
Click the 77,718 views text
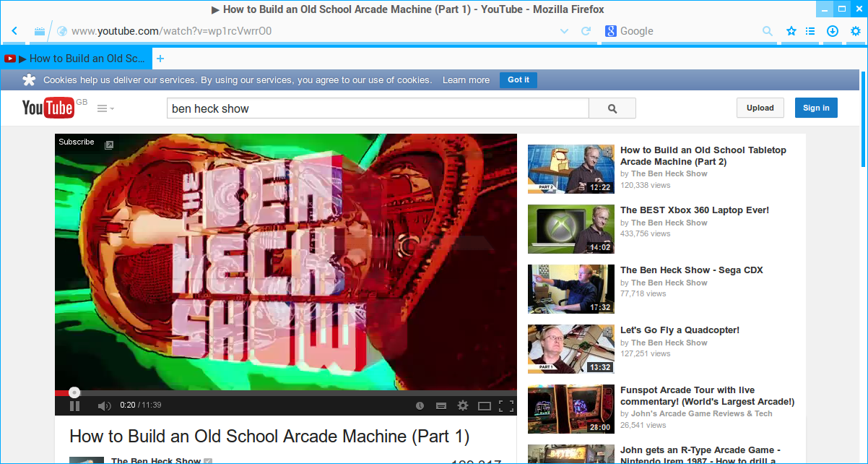pyautogui.click(x=643, y=293)
